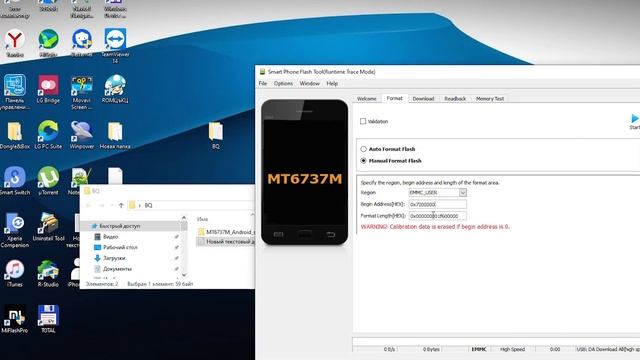Open the Help menu in Flash Tool
The width and height of the screenshot is (640, 360).
pos(332,83)
